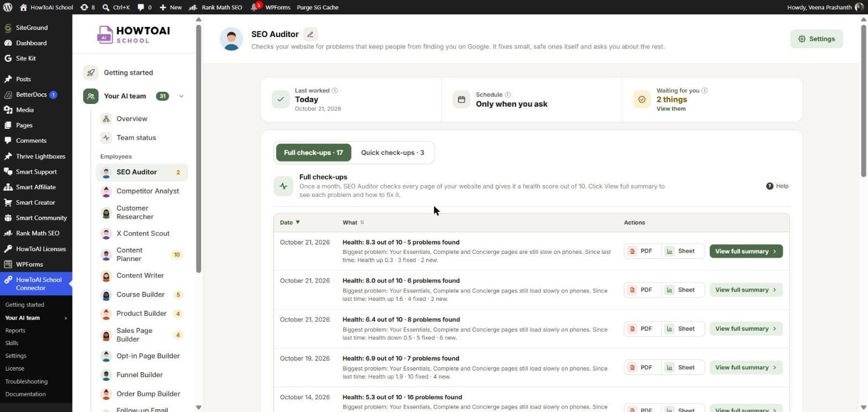This screenshot has width=868, height=412.
Task: Expand the Your AI team submenu arrow
Action: (x=66, y=318)
